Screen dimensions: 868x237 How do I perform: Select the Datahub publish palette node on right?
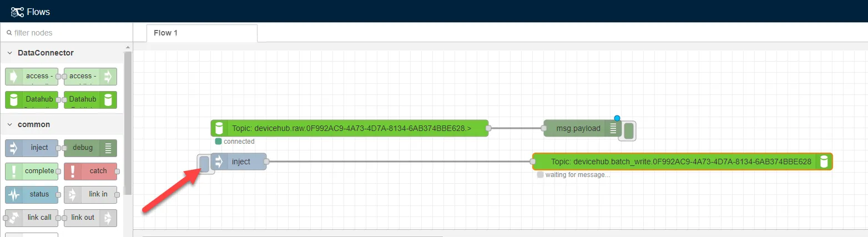pyautogui.click(x=90, y=100)
